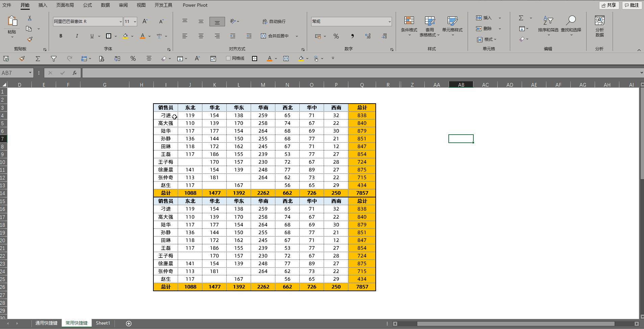Click the Comments (批注) button
644x329 pixels.
[631, 5]
